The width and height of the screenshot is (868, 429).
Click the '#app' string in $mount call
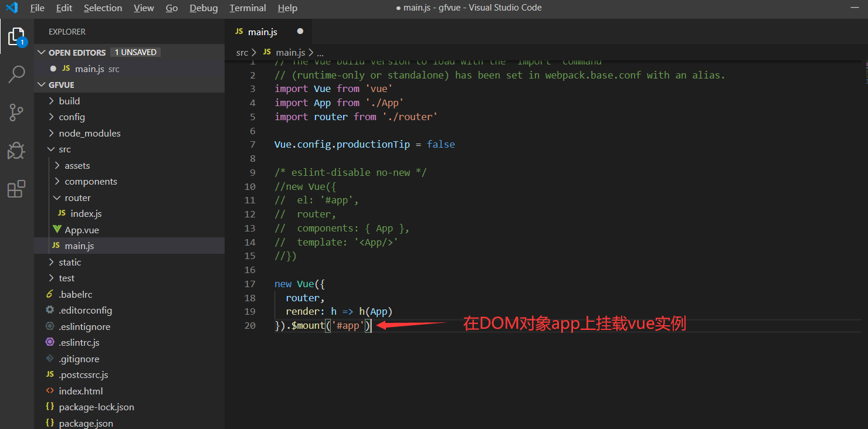point(348,325)
